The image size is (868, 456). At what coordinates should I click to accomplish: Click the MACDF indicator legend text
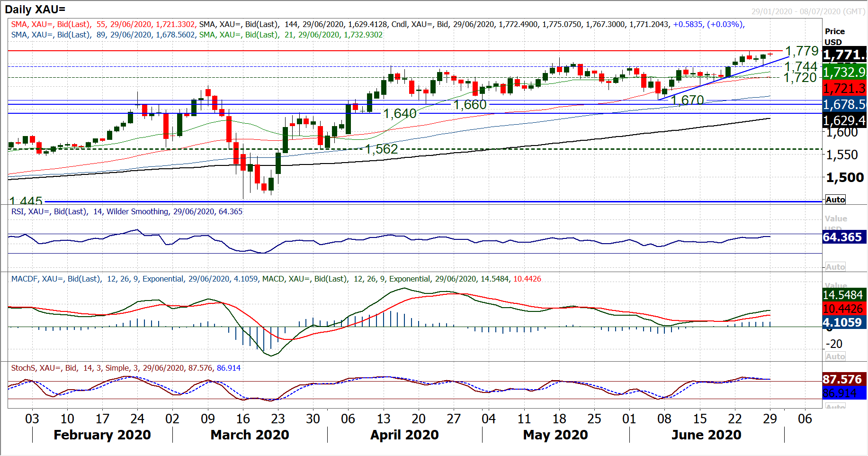(x=276, y=279)
